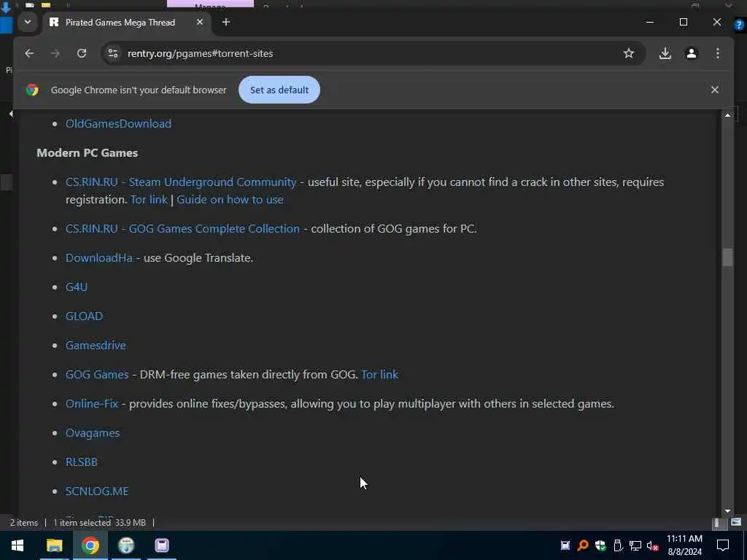Open the third pinned app in the taskbar
Image resolution: width=747 pixels, height=560 pixels.
tap(126, 545)
